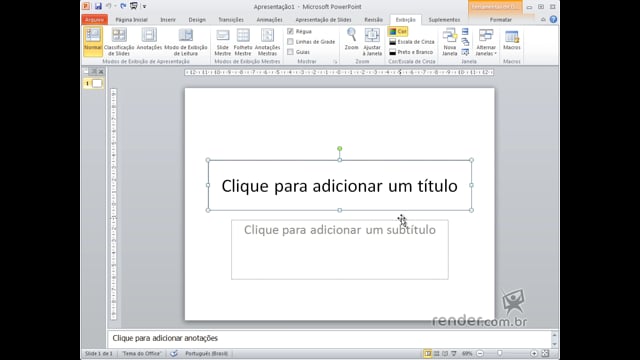This screenshot has width=640, height=360.
Task: Click the spell check icon in status bar
Action: tap(174, 353)
